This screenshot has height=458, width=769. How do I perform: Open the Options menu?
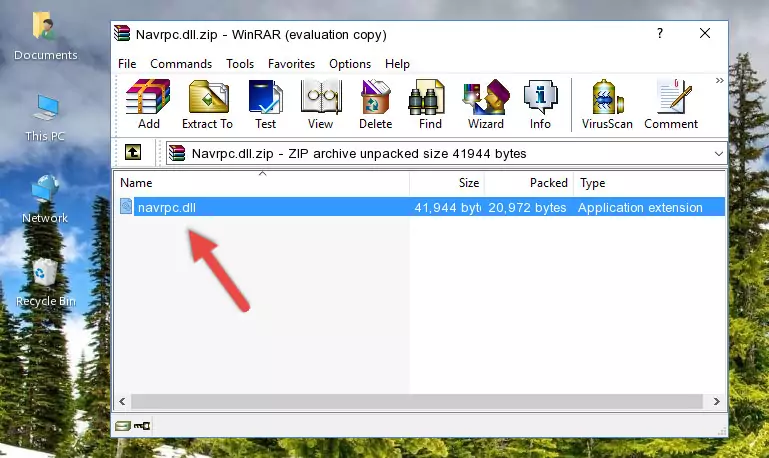pos(350,64)
